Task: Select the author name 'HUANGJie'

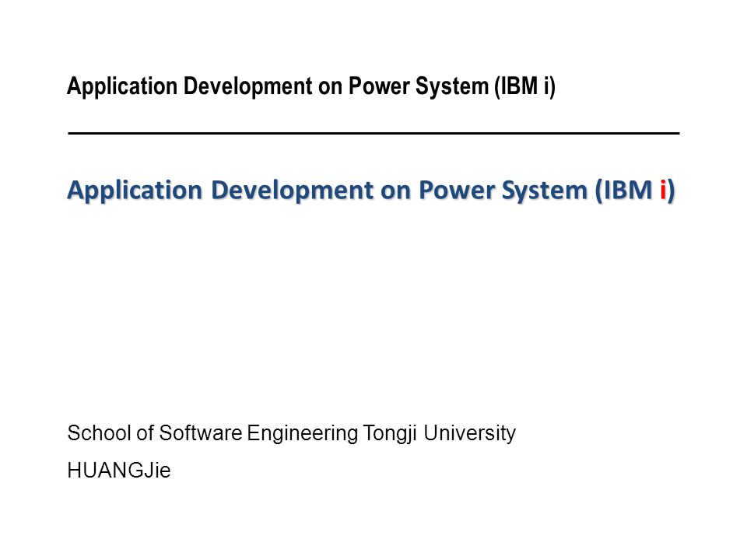Action: pos(119,471)
